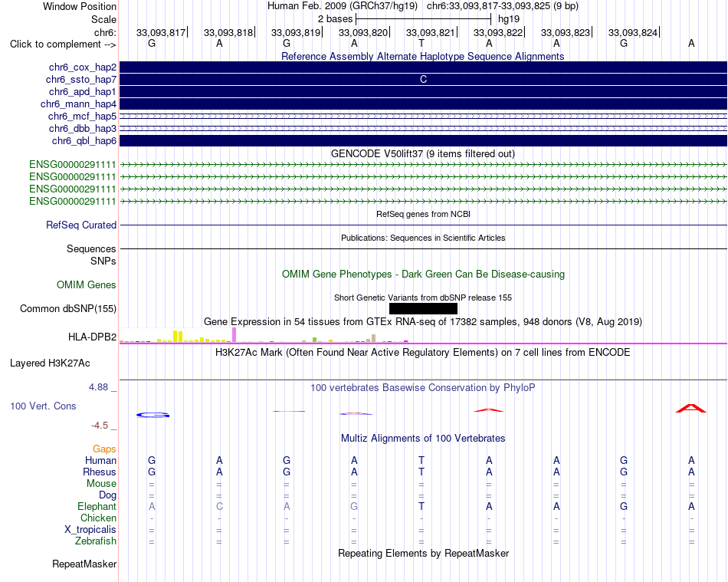Click the red A conservation logo at far right
Screen dimensions: 728x582
(691, 408)
